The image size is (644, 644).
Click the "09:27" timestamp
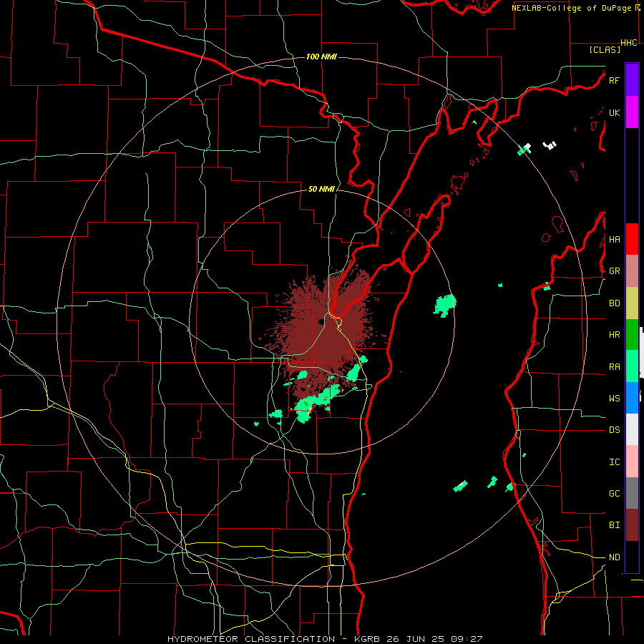[466, 639]
